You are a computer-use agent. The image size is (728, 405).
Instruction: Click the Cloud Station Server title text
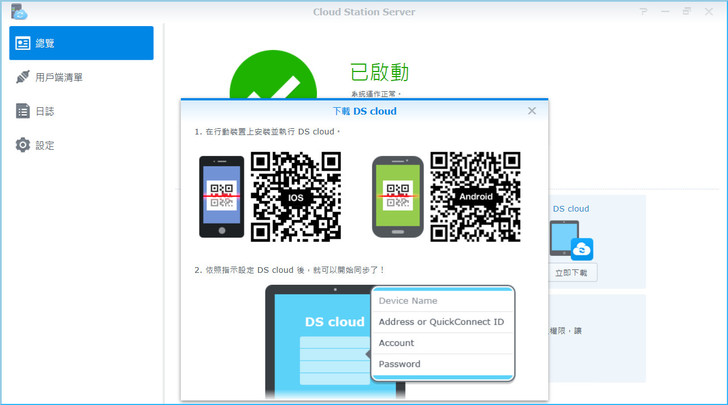[x=364, y=12]
